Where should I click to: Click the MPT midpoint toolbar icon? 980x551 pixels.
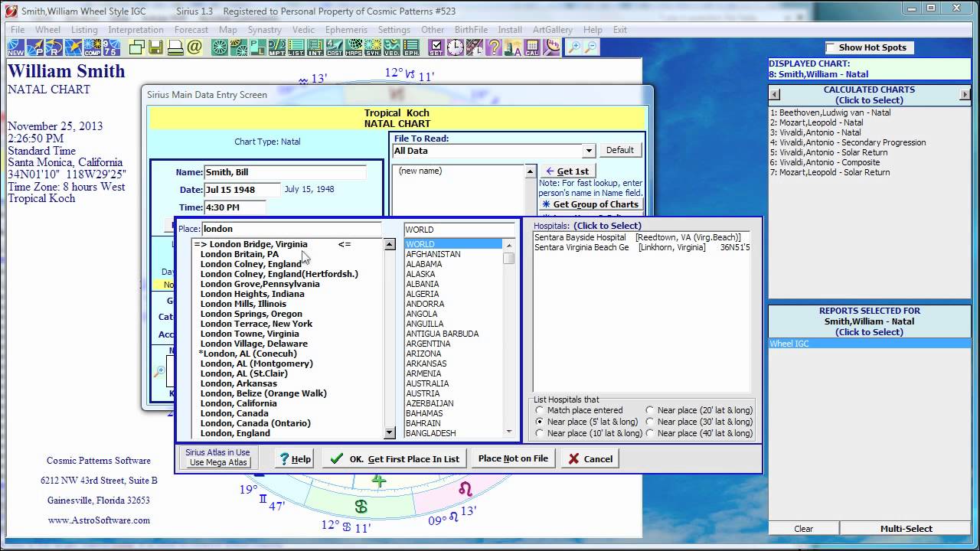pos(277,47)
